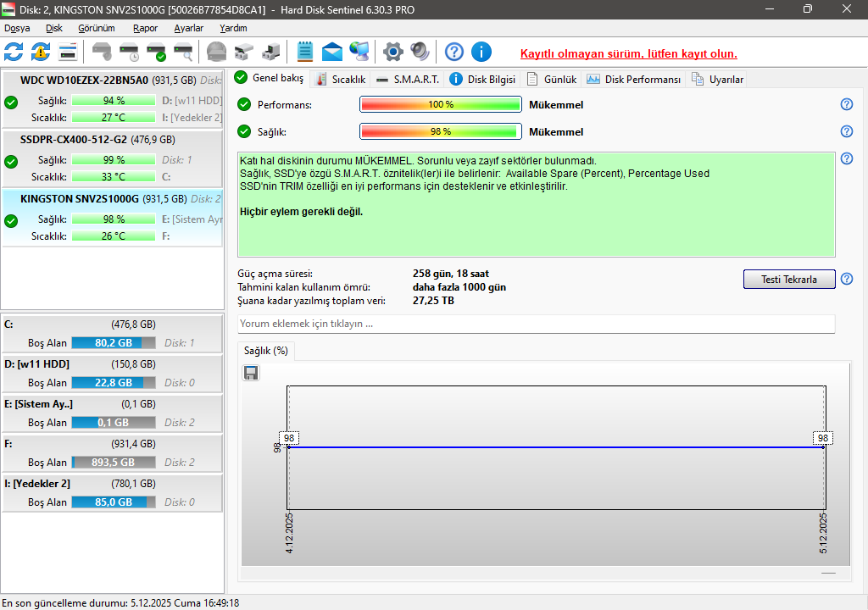Open the Ayarlar menu
This screenshot has width=868, height=610.
[189, 28]
